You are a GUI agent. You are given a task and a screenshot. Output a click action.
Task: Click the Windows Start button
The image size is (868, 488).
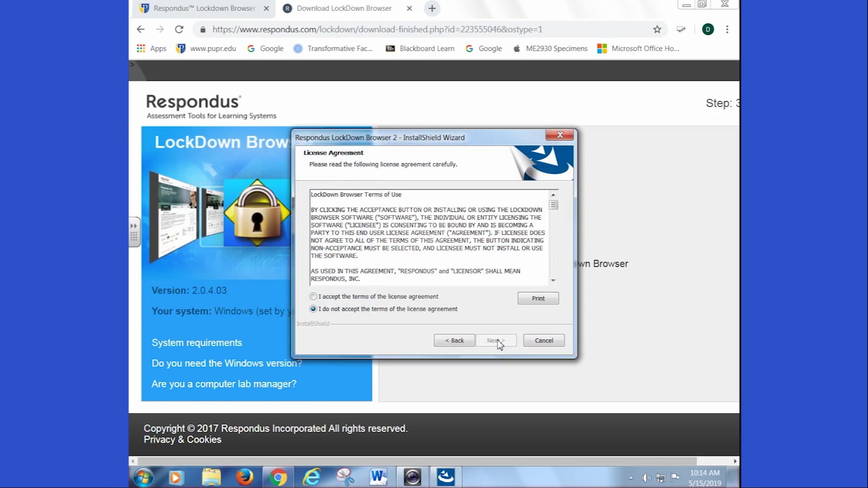[x=143, y=477]
